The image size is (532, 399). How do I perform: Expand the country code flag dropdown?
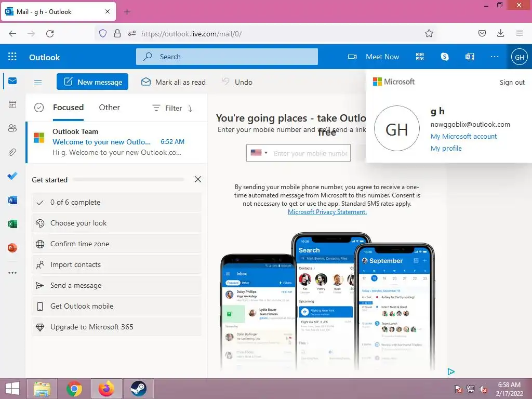pyautogui.click(x=259, y=153)
